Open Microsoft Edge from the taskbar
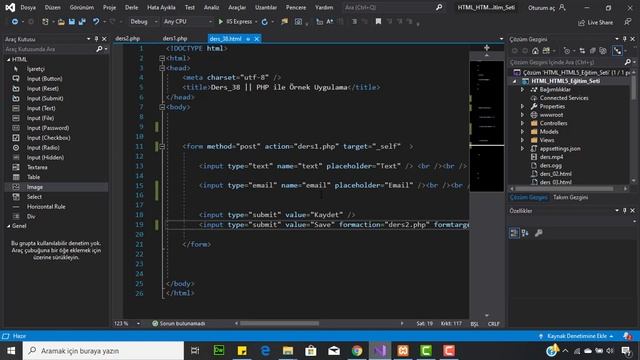 [x=265, y=351]
